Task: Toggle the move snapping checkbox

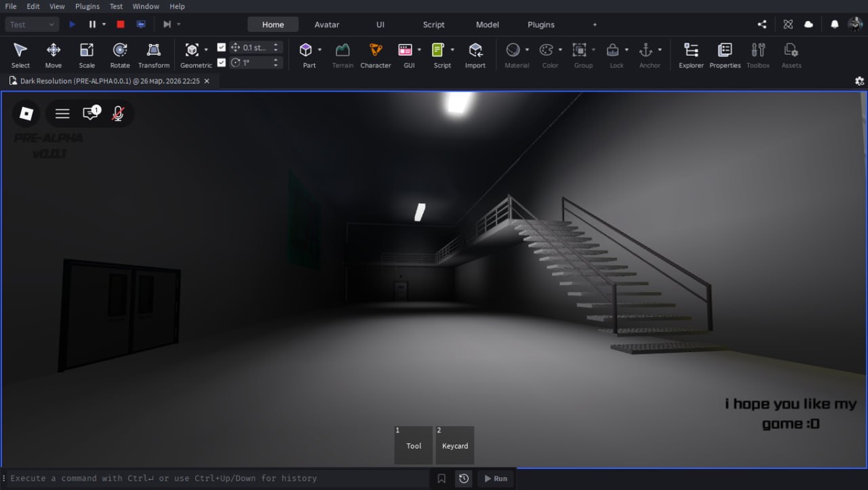Action: (x=221, y=48)
